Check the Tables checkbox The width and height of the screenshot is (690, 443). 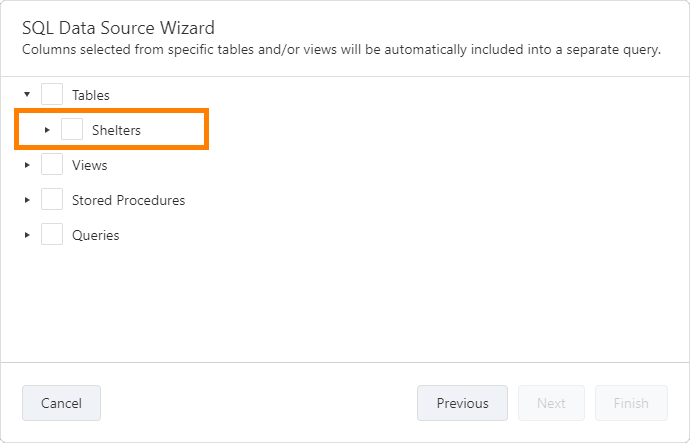click(x=52, y=95)
